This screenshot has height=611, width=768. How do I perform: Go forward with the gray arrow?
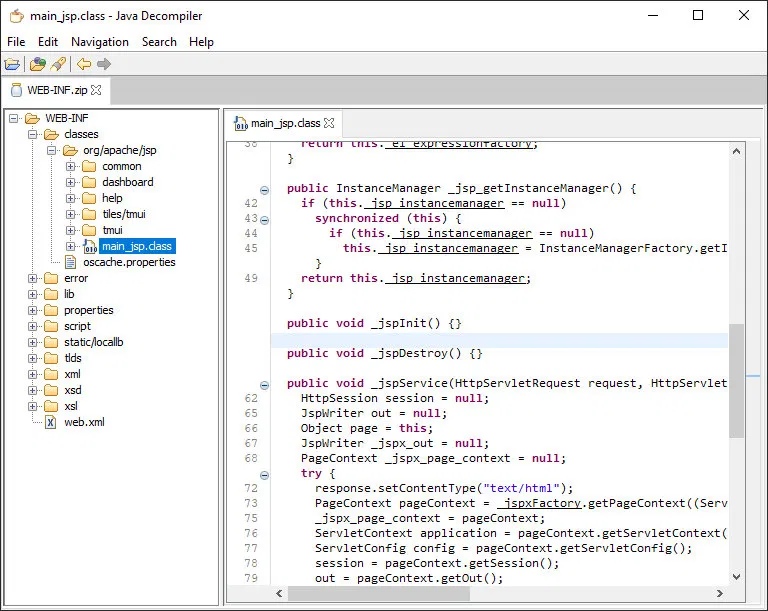104,64
